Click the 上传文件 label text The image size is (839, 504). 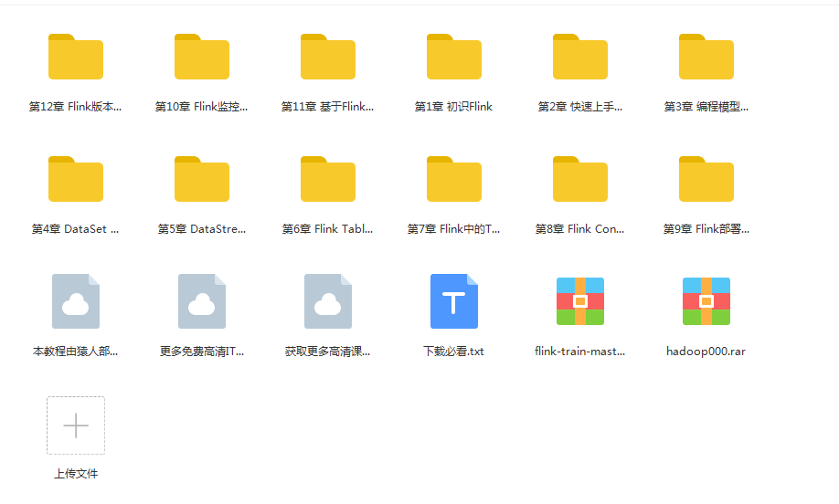click(x=76, y=474)
